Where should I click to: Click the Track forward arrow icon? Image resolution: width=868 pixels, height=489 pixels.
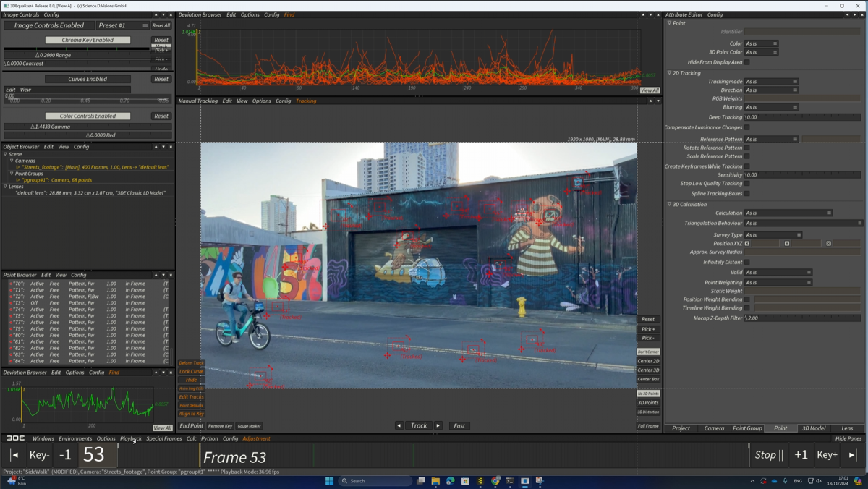coord(438,425)
